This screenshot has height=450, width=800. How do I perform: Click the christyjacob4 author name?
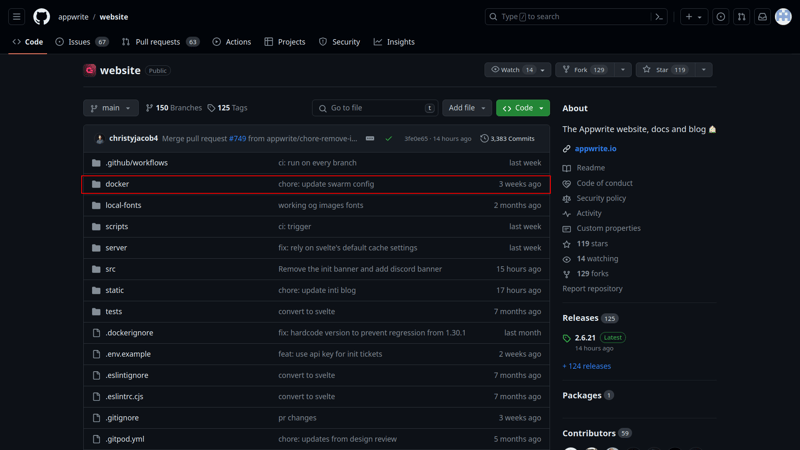pyautogui.click(x=133, y=138)
